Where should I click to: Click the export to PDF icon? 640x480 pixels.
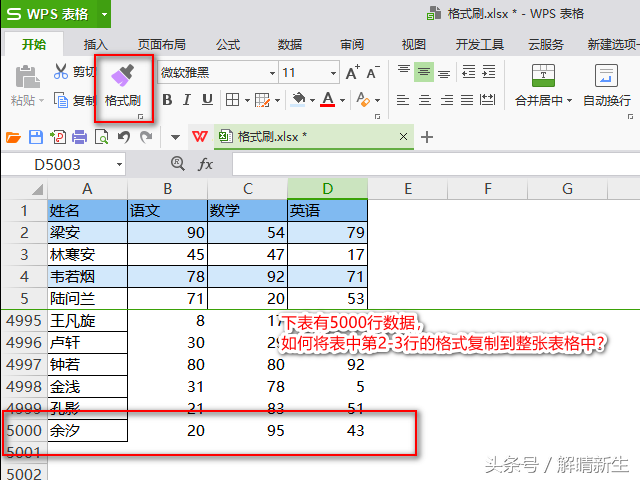(58, 137)
